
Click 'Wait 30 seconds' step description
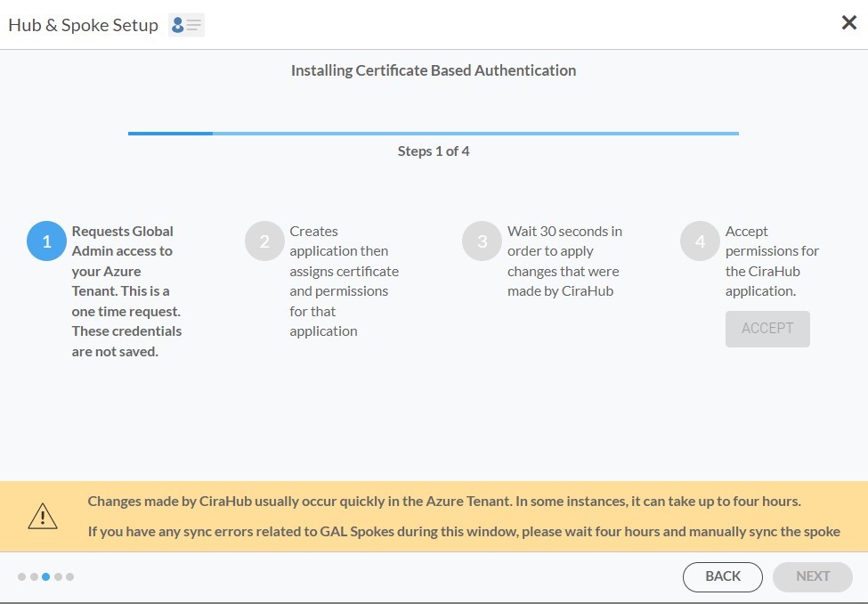(564, 261)
